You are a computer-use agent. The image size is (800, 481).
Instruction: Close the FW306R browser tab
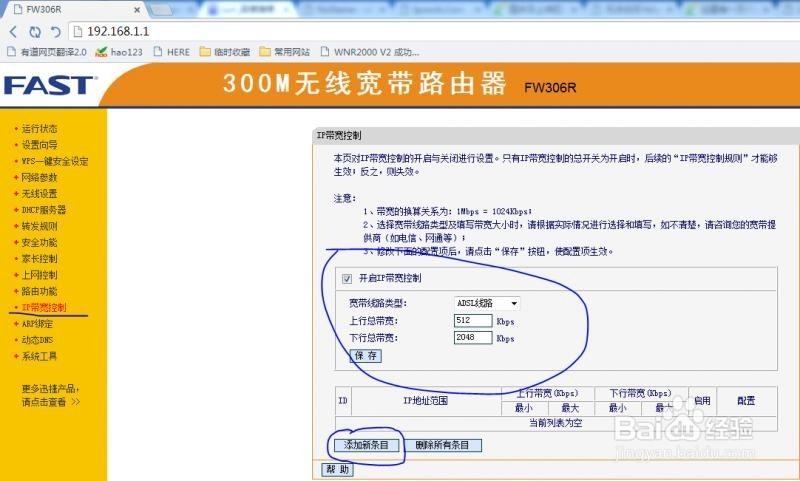137,10
